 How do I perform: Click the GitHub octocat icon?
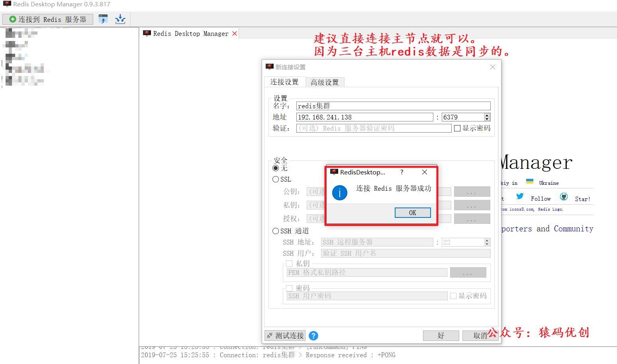point(564,196)
